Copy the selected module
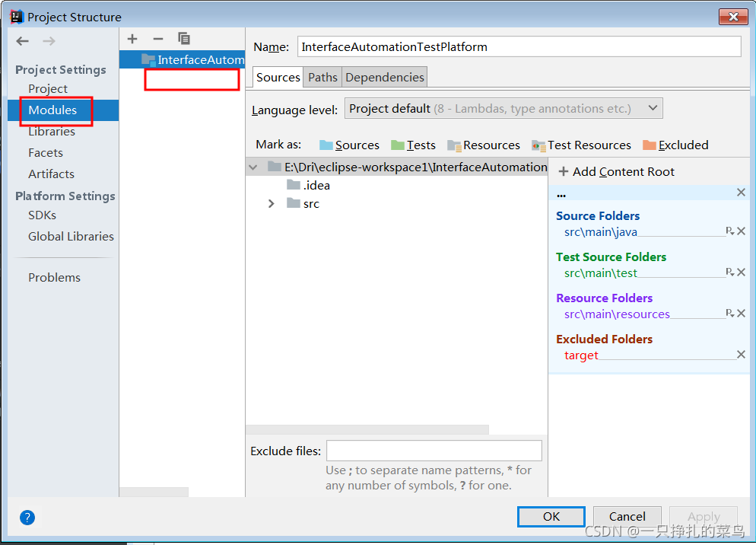756x545 pixels. (184, 39)
